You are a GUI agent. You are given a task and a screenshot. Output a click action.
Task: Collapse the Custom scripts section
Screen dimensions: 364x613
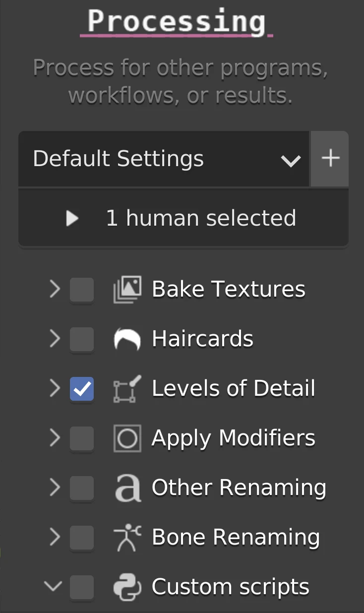53,587
